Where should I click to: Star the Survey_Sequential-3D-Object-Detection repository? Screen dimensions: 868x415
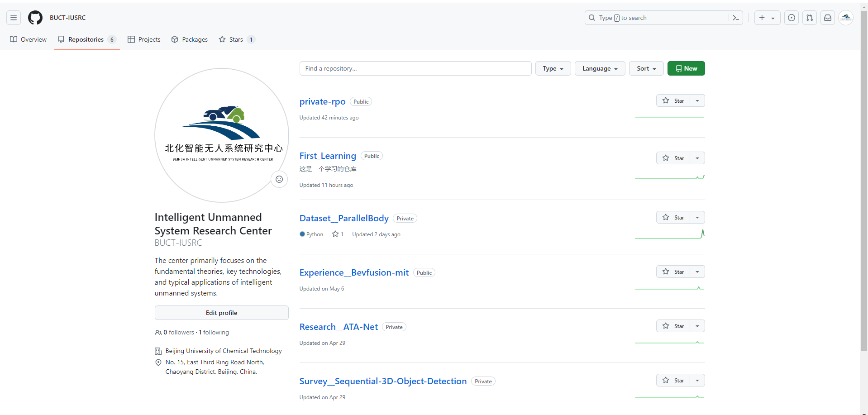pyautogui.click(x=673, y=380)
